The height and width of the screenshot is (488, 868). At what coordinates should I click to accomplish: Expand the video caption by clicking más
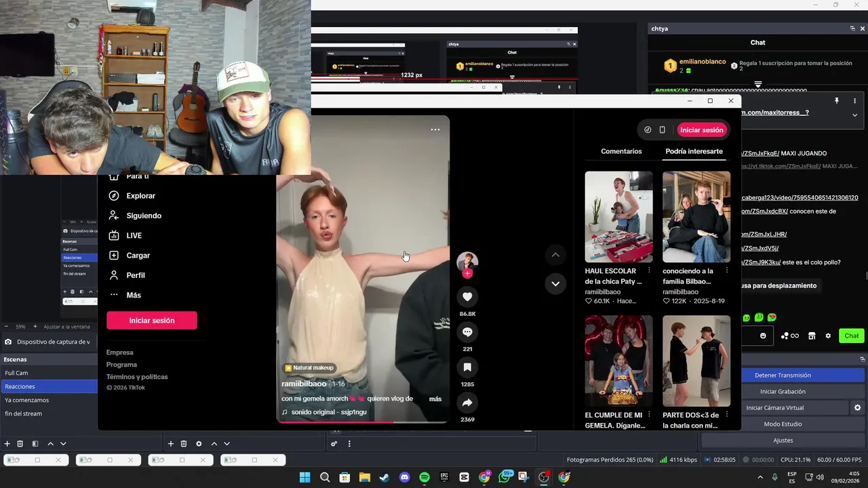coord(435,399)
